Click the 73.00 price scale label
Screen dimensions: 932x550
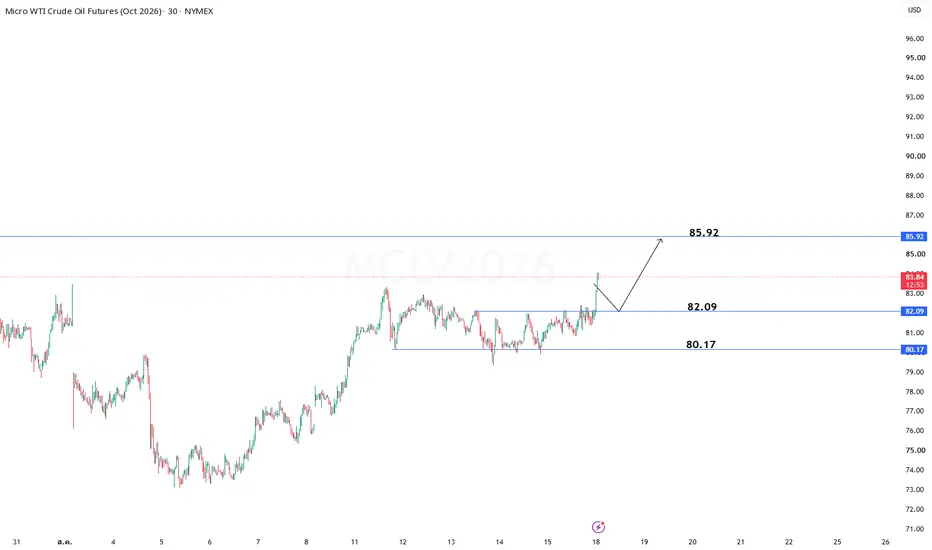pyautogui.click(x=915, y=489)
